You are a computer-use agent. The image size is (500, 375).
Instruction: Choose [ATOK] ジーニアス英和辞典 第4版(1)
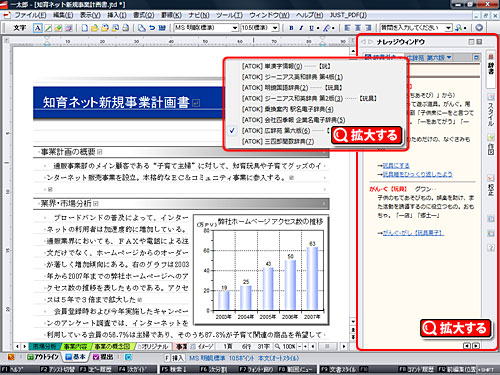(292, 77)
